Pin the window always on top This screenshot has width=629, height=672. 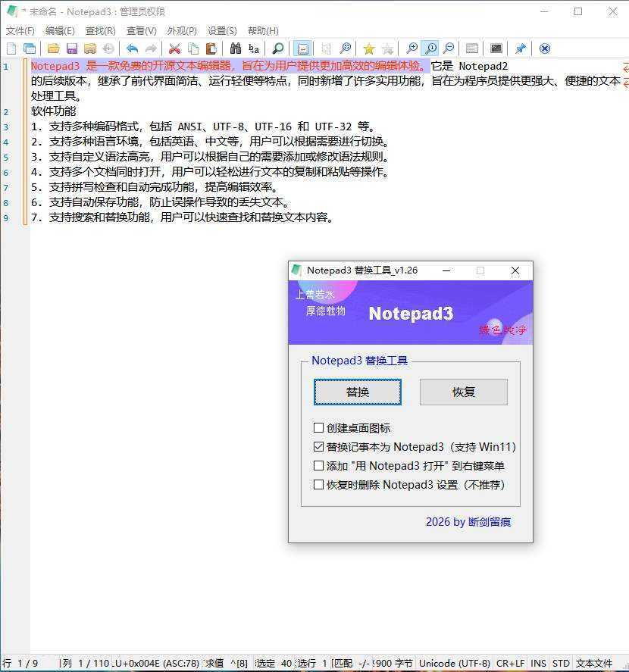coord(520,48)
